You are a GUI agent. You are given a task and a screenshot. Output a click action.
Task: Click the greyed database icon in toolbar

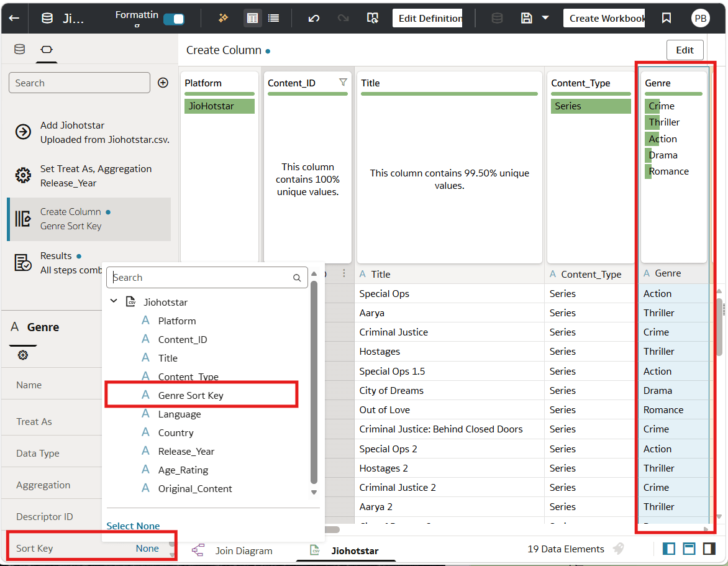point(497,18)
